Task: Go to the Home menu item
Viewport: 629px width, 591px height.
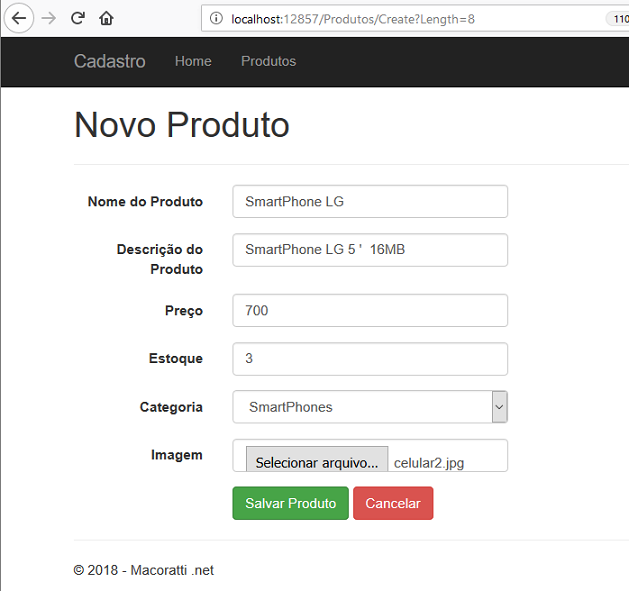Action: [x=193, y=61]
